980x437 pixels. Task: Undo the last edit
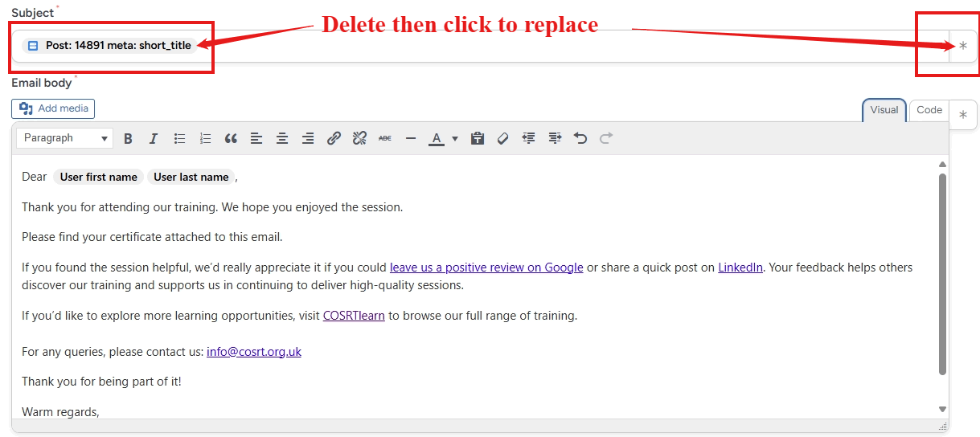click(580, 138)
